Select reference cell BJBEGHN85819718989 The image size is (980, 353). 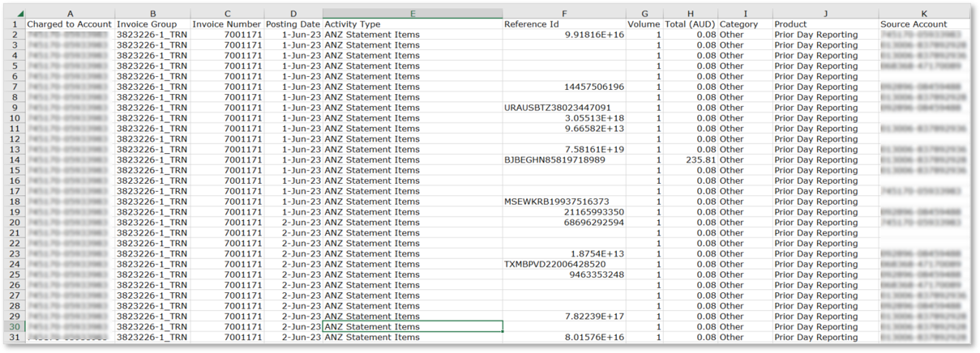tap(564, 160)
